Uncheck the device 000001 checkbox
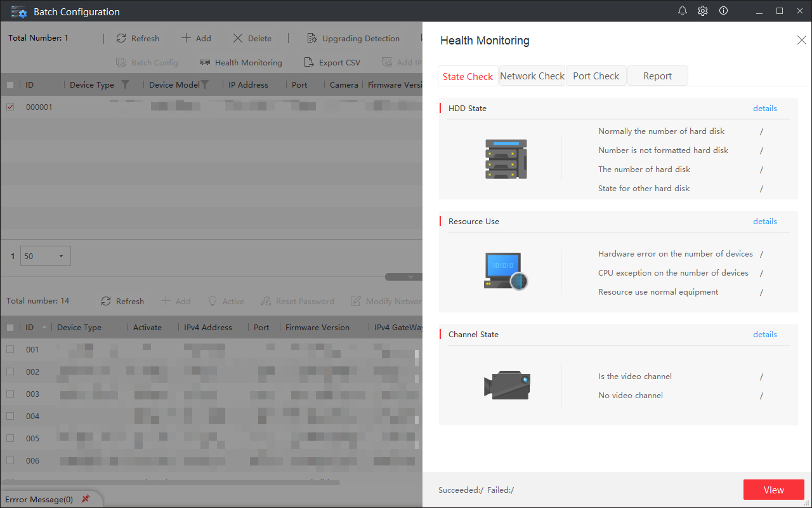Image resolution: width=812 pixels, height=508 pixels. pos(10,107)
